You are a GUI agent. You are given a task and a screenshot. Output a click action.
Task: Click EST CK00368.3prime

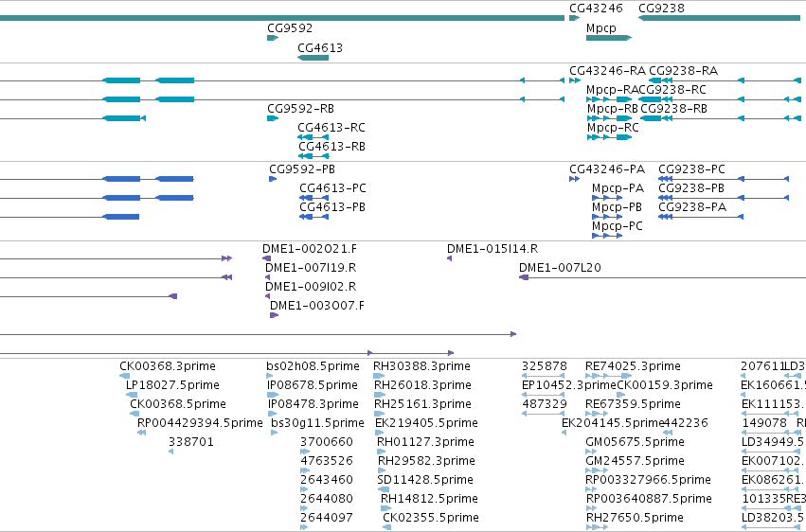click(167, 366)
